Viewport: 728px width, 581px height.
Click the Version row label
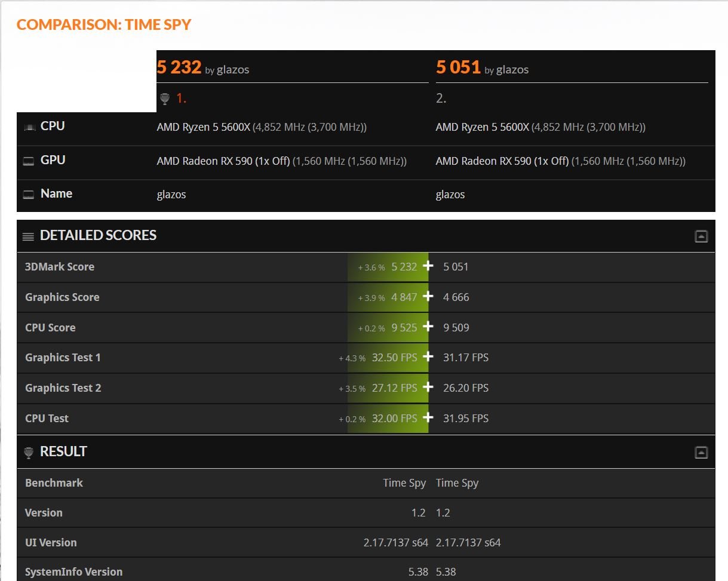pos(44,513)
